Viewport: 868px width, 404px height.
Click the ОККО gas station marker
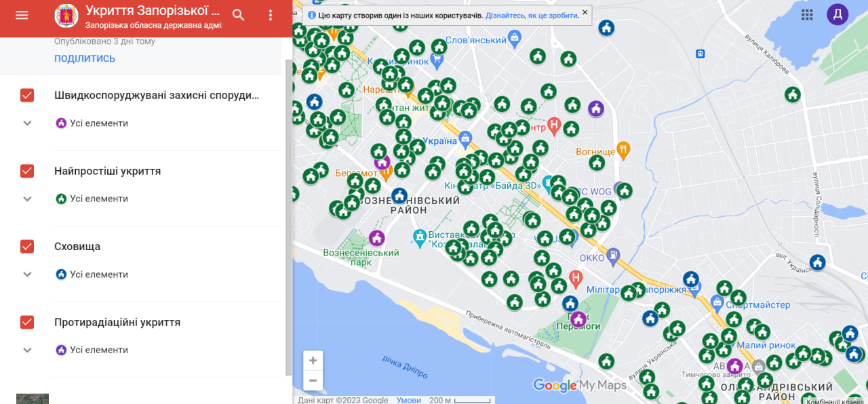point(614,256)
